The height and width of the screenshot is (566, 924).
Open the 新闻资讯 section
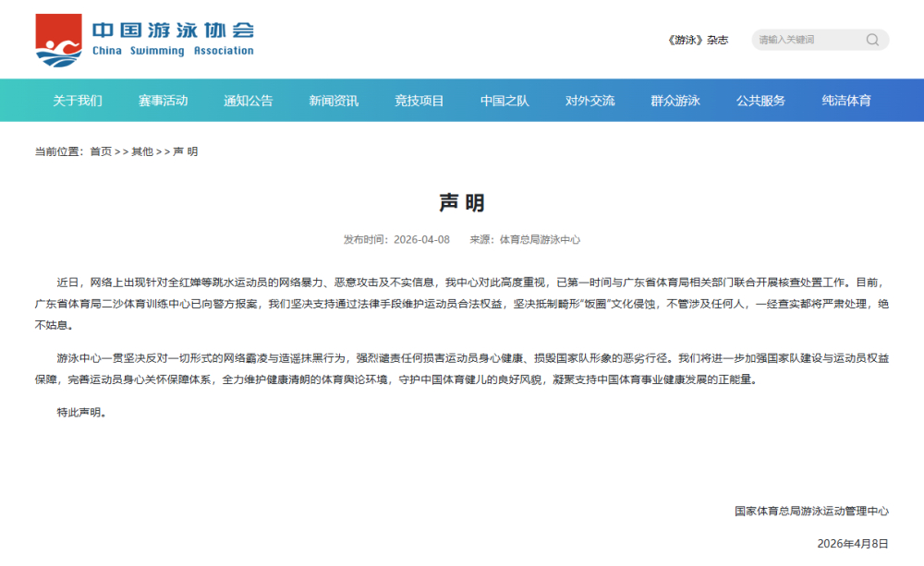[x=331, y=102]
